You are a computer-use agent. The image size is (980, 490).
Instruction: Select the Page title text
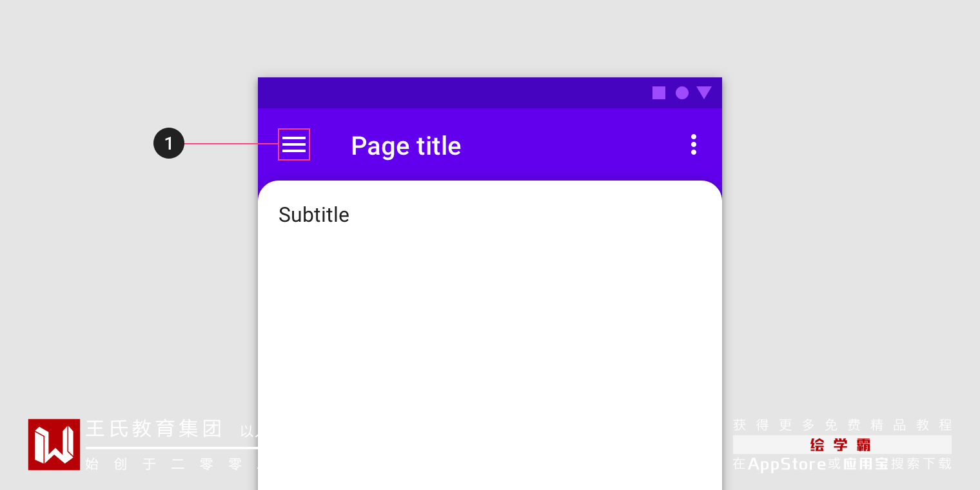pos(406,146)
